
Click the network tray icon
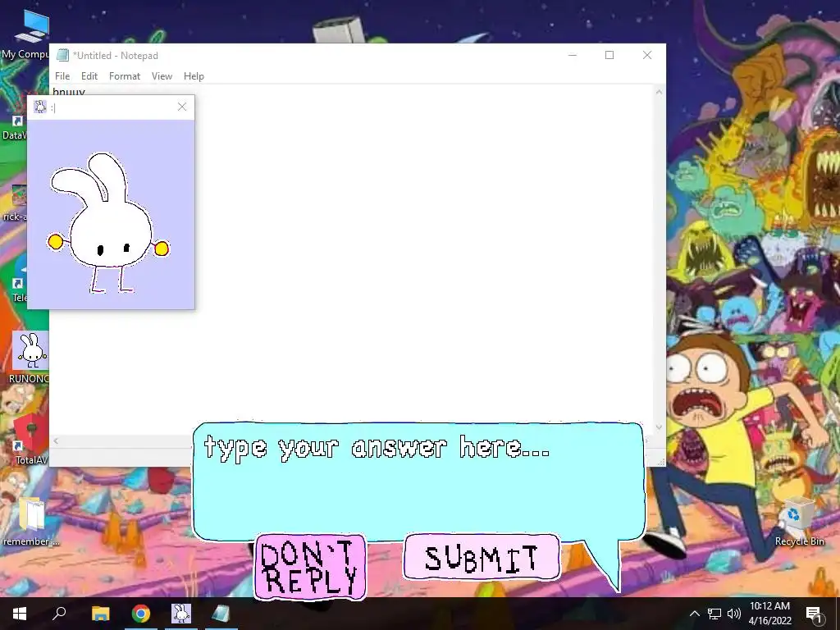pos(714,614)
